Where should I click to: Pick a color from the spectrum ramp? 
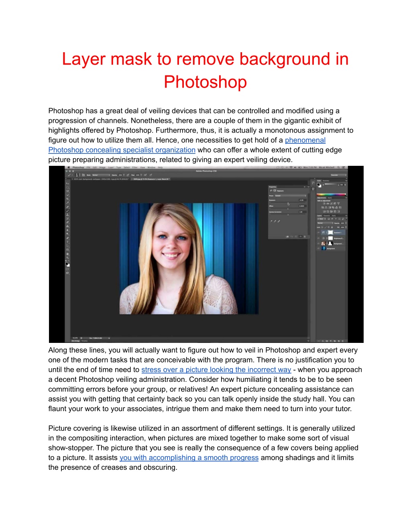click(332, 194)
